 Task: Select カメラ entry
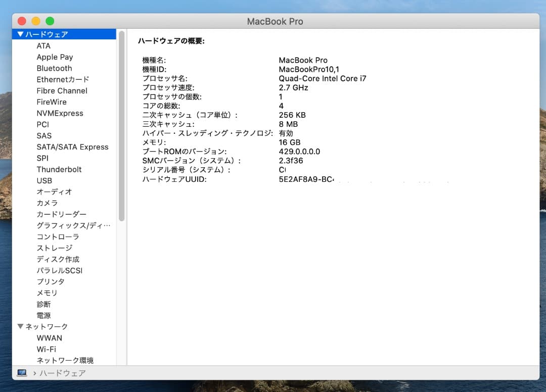(47, 203)
